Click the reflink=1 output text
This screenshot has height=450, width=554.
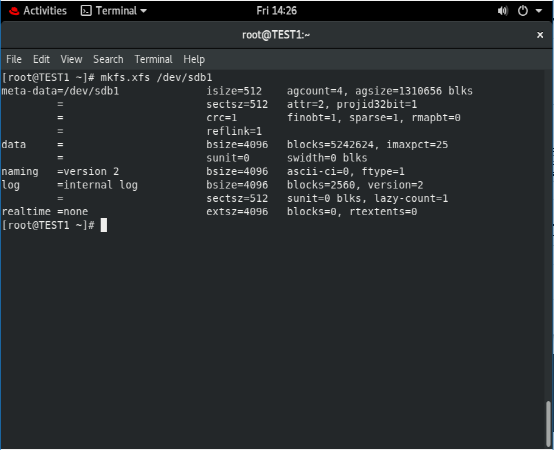click(234, 131)
